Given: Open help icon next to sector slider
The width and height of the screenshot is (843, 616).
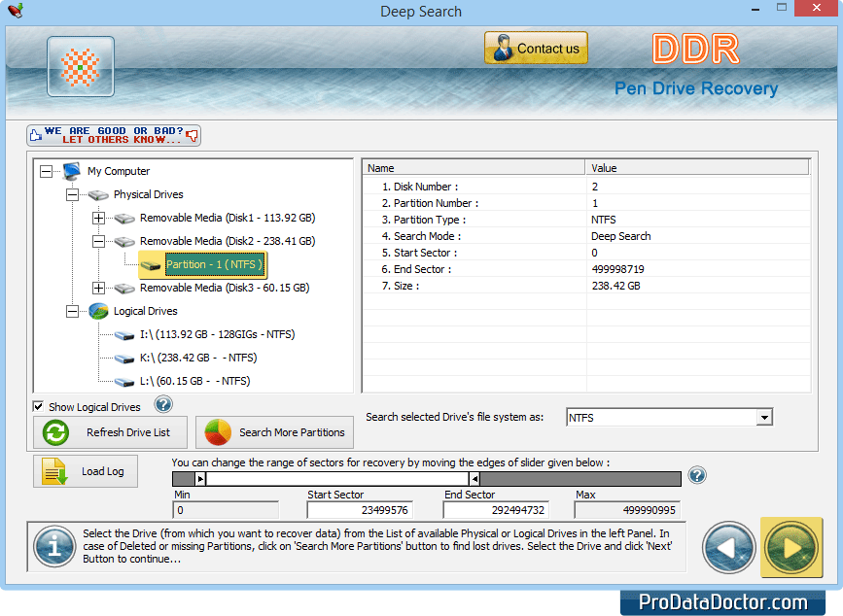Looking at the screenshot, I should pos(697,475).
